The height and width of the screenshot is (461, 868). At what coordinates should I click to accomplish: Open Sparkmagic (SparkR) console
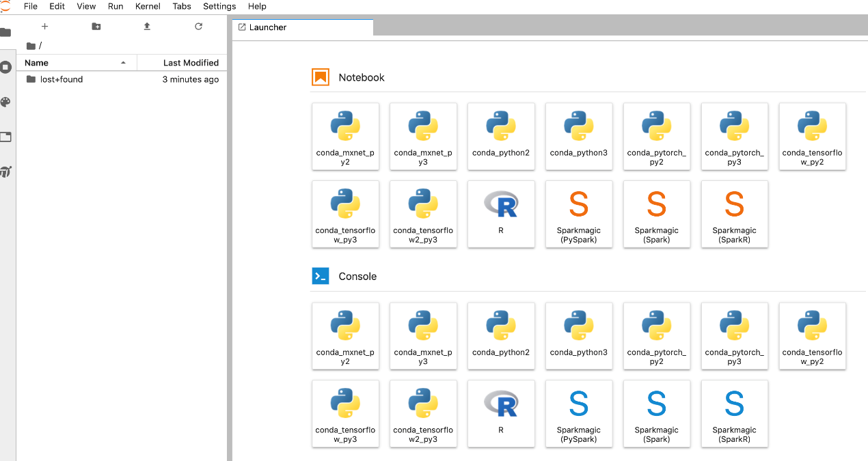pos(734,413)
